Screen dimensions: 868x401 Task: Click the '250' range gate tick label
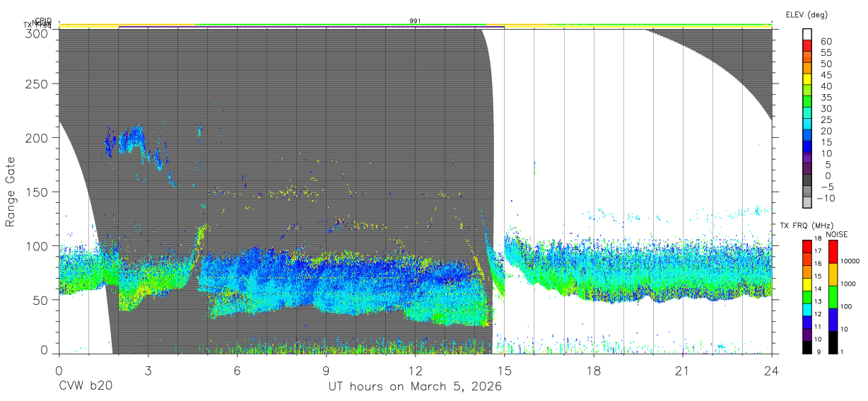(x=35, y=83)
